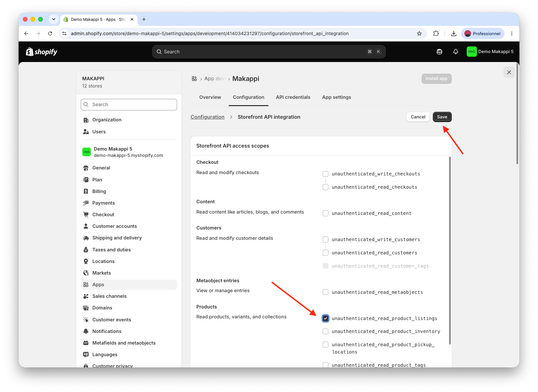Screen dimensions: 538x392
Task: Save the Storefront API scopes
Action: pyautogui.click(x=442, y=117)
